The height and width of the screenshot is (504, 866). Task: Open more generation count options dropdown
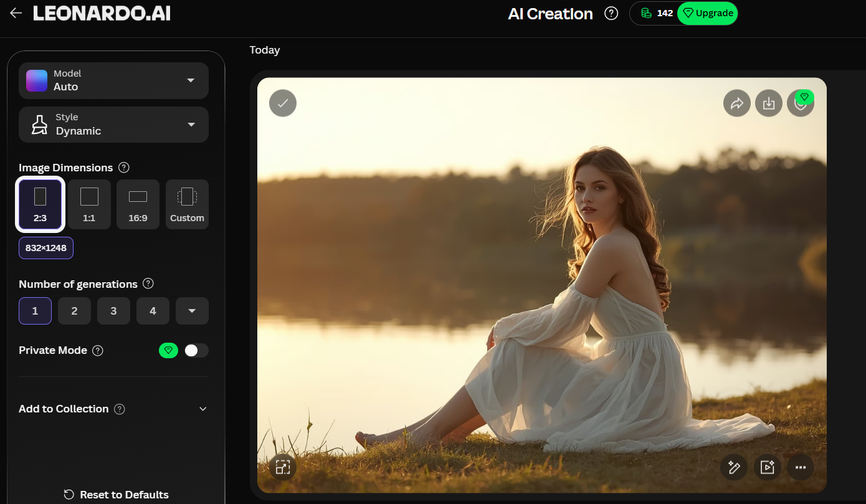tap(192, 311)
